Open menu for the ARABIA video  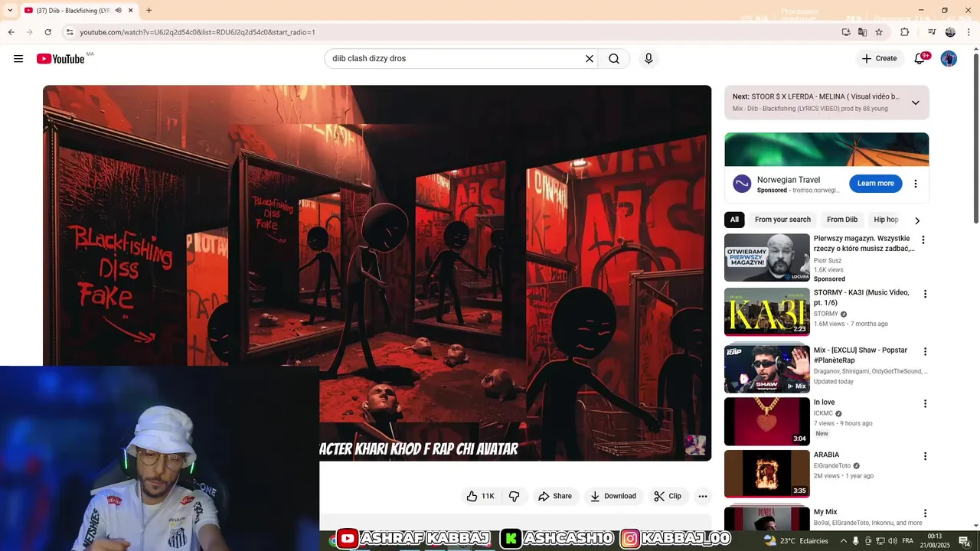pyautogui.click(x=925, y=456)
